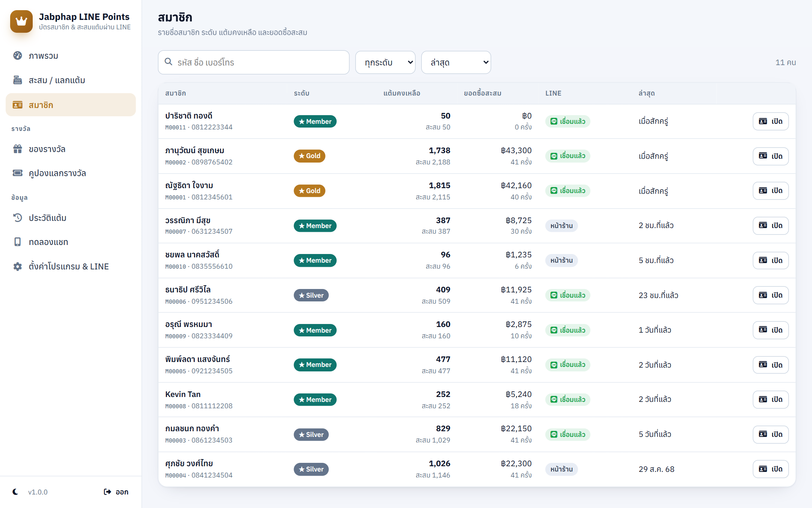Expand the ทุกระดับ level filter dropdown
This screenshot has height=508, width=812.
[x=385, y=62]
